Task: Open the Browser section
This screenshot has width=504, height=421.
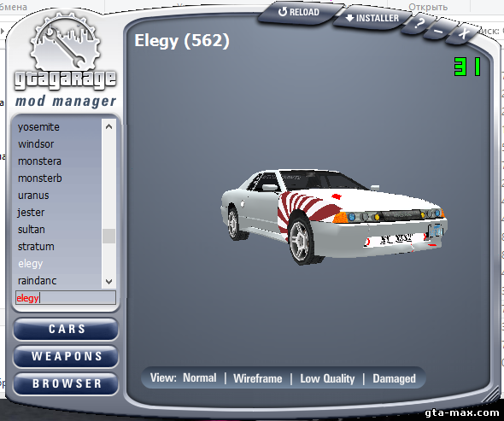Action: coord(66,383)
